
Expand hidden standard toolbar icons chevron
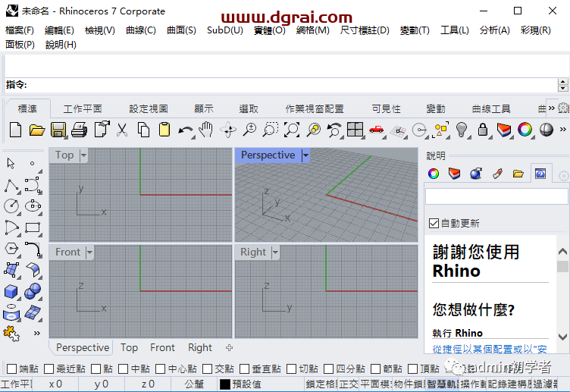pyautogui.click(x=562, y=129)
